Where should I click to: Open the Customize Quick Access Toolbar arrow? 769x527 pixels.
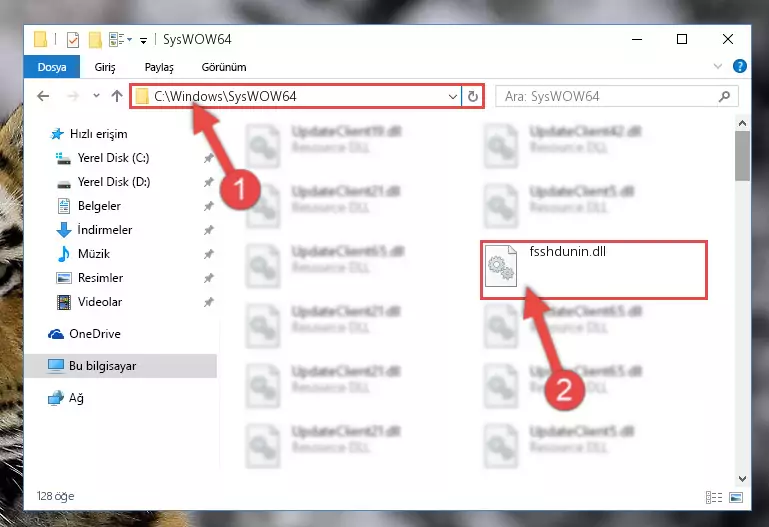click(143, 40)
